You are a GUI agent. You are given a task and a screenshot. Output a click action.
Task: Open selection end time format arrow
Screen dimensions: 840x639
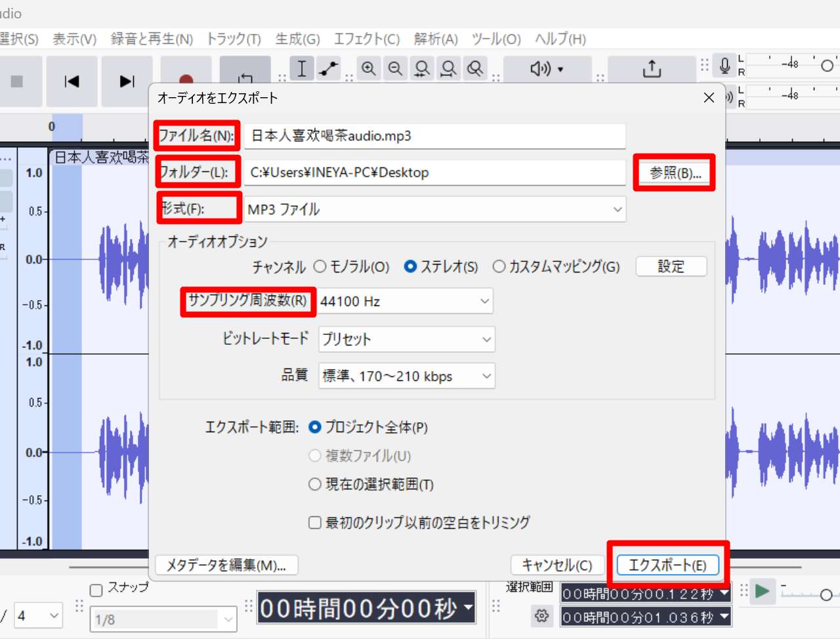(724, 617)
